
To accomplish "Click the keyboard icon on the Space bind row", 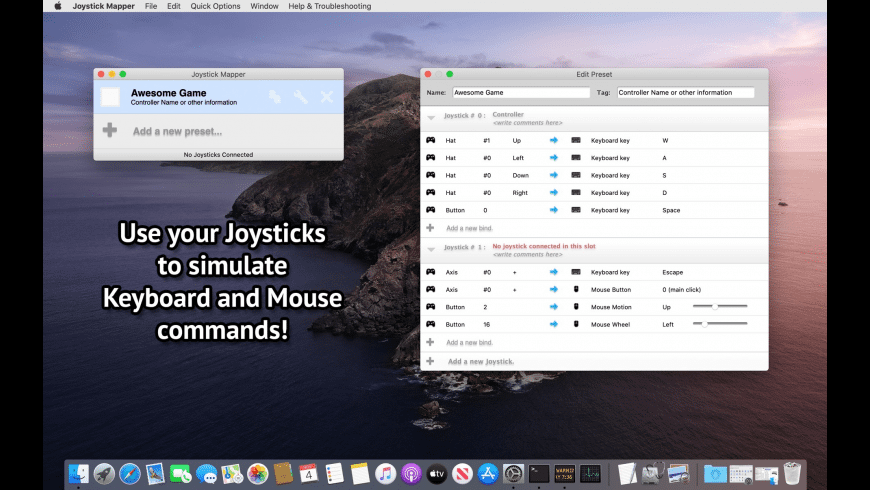I will coord(576,210).
